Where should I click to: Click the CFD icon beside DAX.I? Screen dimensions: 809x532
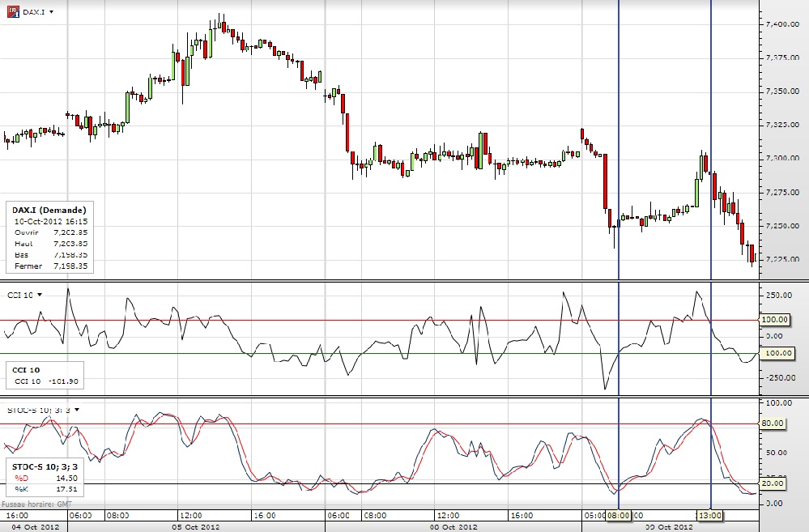click(x=13, y=12)
